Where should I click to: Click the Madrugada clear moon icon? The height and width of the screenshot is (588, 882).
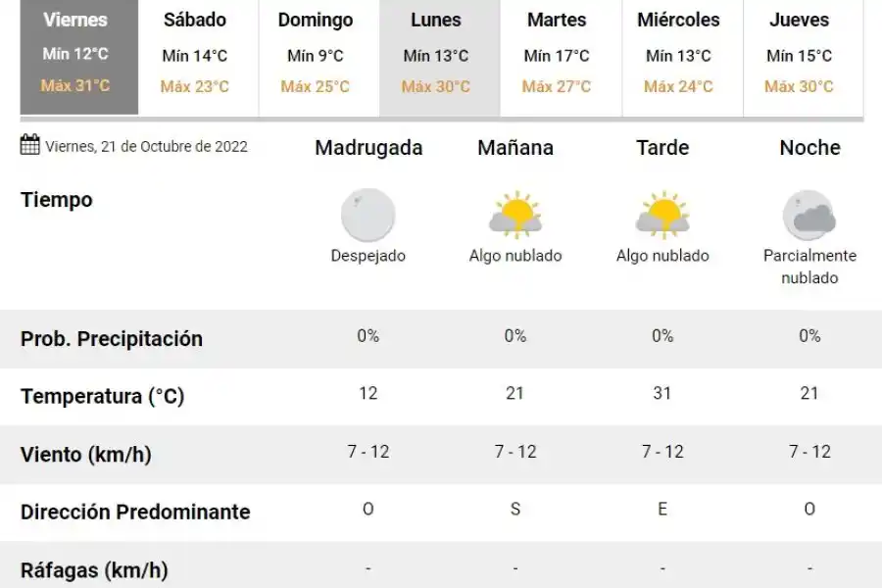[367, 216]
